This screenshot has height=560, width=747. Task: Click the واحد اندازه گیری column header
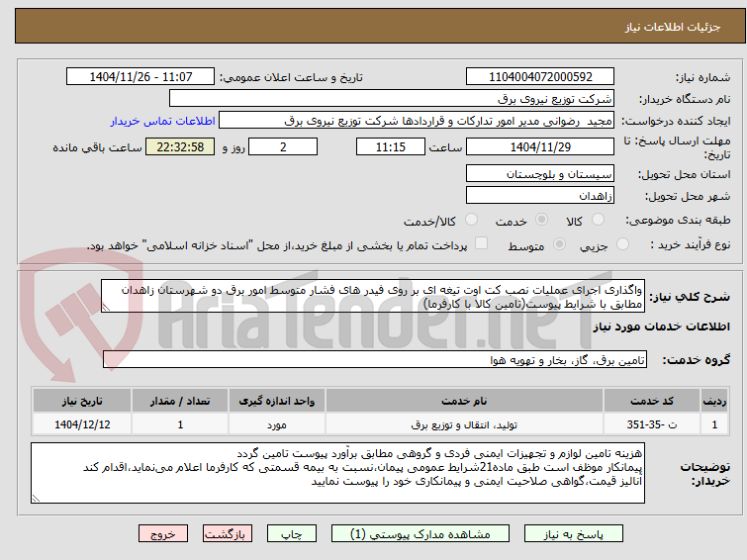point(277,401)
